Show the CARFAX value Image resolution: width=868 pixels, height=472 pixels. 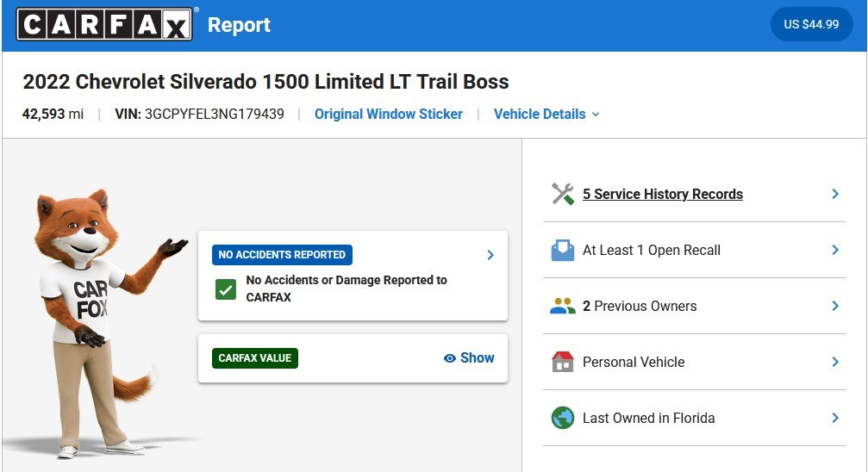pyautogui.click(x=469, y=358)
